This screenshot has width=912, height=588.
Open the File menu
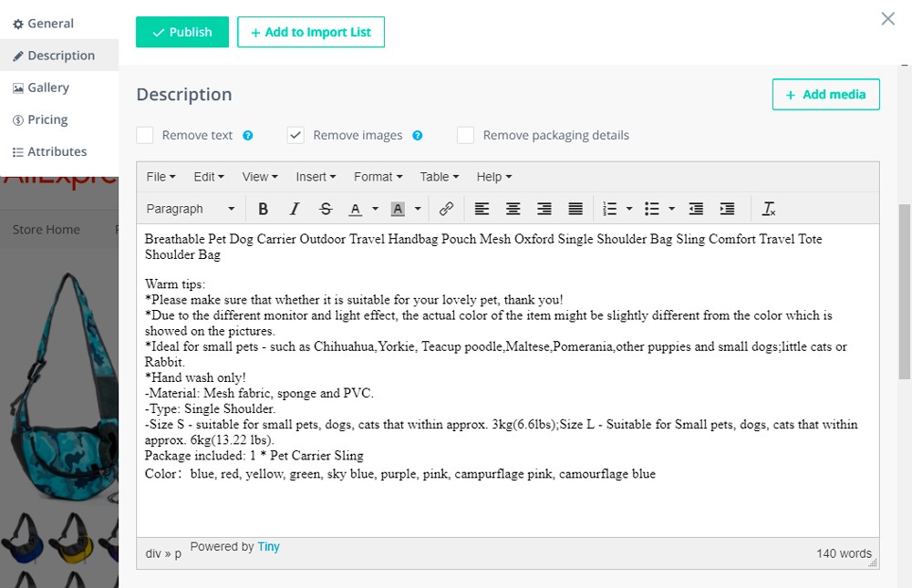pyautogui.click(x=161, y=177)
